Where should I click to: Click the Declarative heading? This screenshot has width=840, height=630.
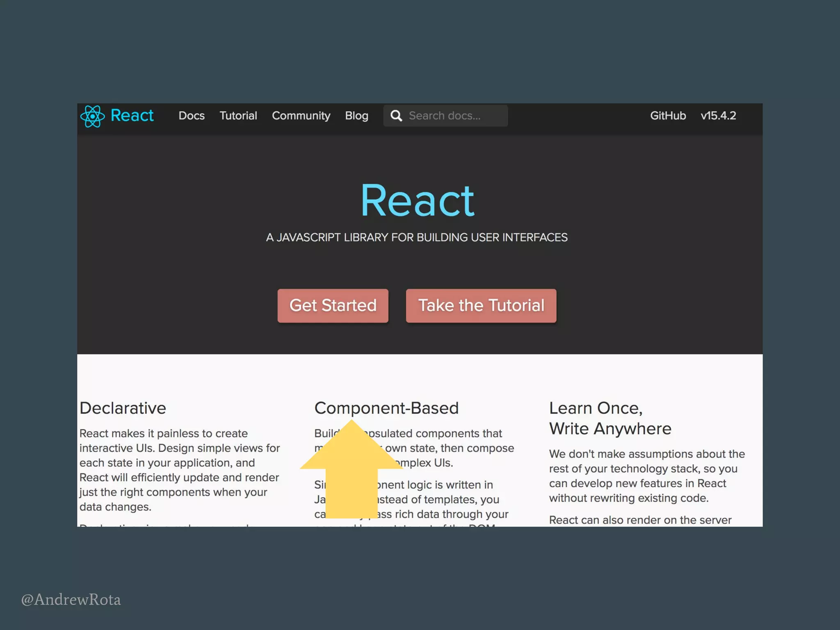coord(123,408)
